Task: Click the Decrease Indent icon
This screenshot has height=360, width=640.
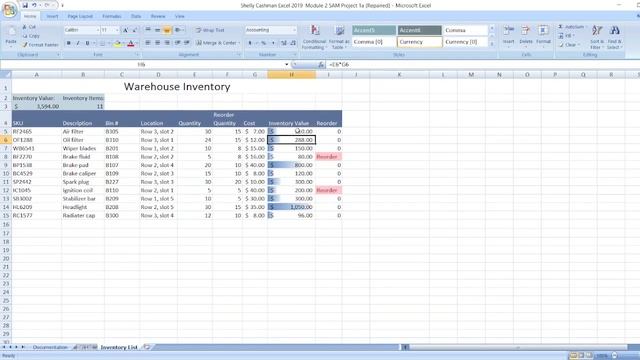Action: pos(178,43)
